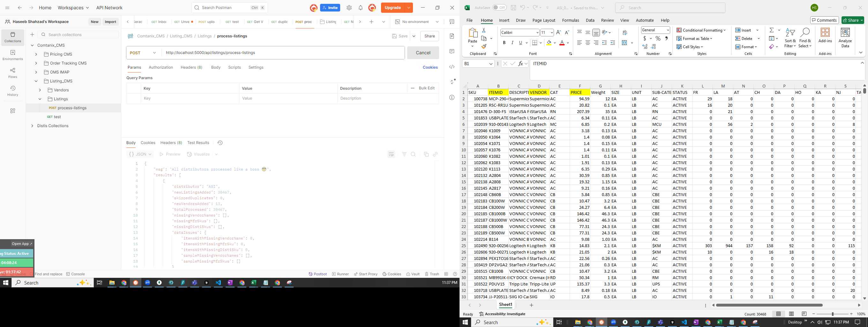Click Excel Save icon in title bar
Viewport: 868px width, 327px height.
pos(513,8)
